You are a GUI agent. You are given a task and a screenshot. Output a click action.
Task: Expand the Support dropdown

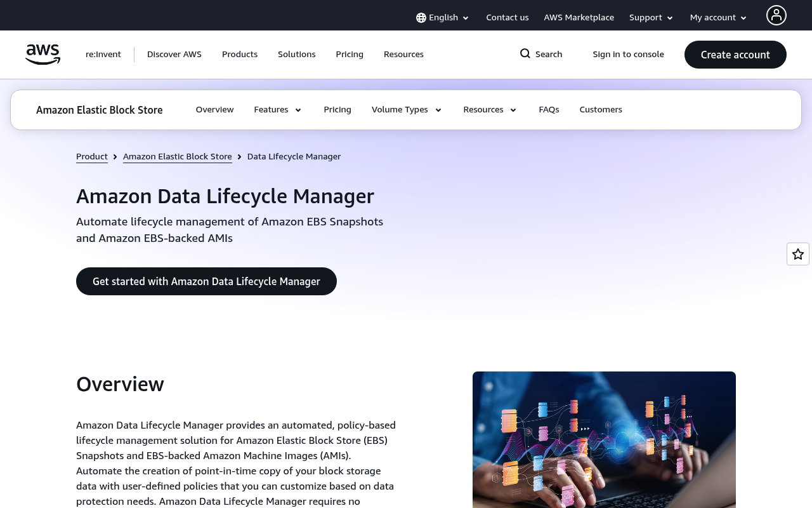652,18
